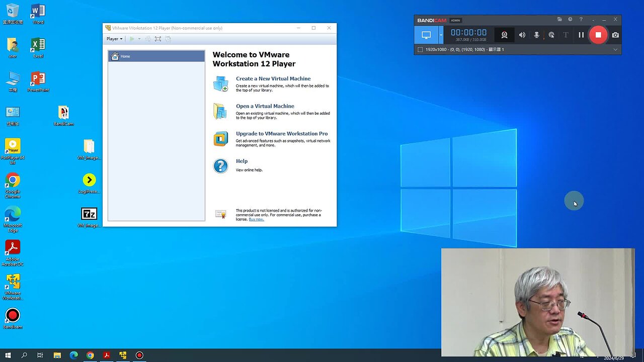
Task: Select the LogiPresentation desktop icon
Action: [89, 184]
